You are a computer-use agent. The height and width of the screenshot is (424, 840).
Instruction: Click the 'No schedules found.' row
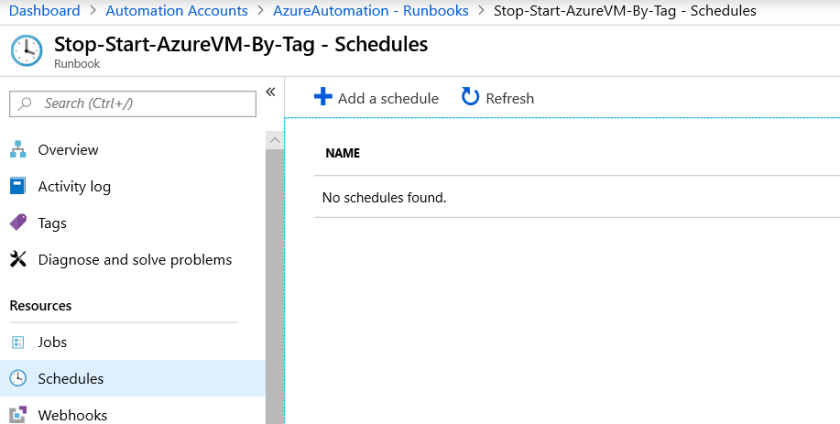pyautogui.click(x=577, y=197)
